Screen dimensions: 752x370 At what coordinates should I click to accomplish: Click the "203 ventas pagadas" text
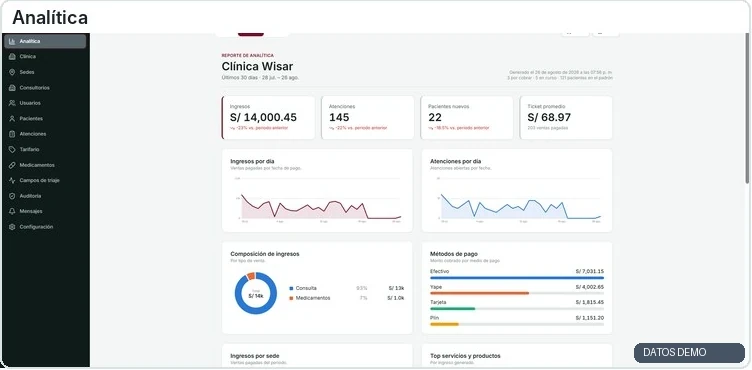tap(548, 128)
